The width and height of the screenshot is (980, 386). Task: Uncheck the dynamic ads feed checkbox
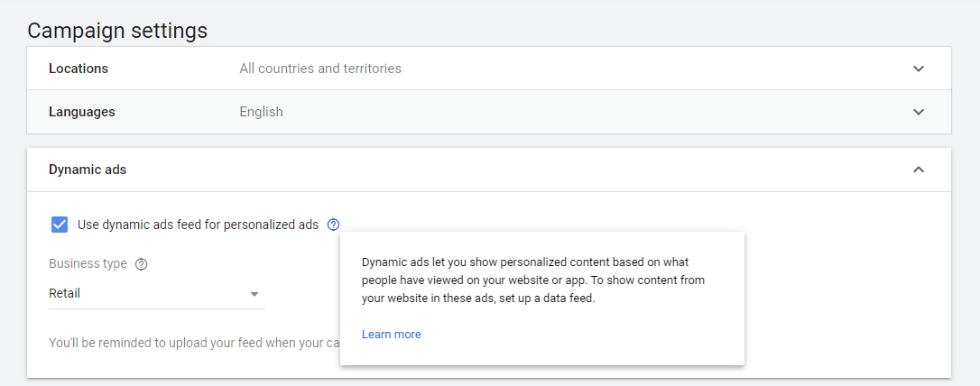tap(60, 225)
